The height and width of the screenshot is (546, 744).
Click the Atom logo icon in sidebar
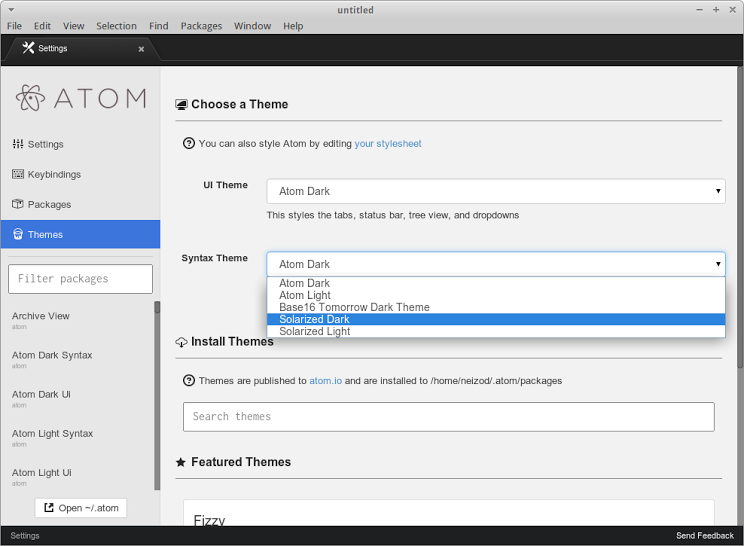tap(30, 98)
